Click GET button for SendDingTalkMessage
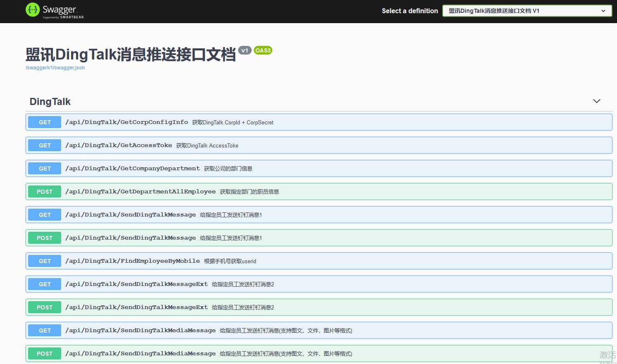Image resolution: width=617 pixels, height=364 pixels. (45, 215)
